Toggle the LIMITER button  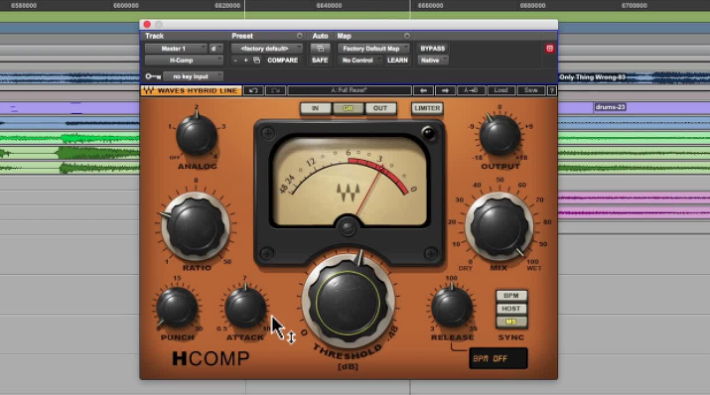427,108
